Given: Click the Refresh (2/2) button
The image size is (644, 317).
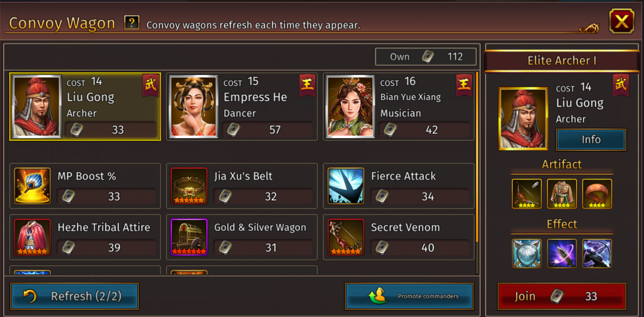Looking at the screenshot, I should pos(75,296).
